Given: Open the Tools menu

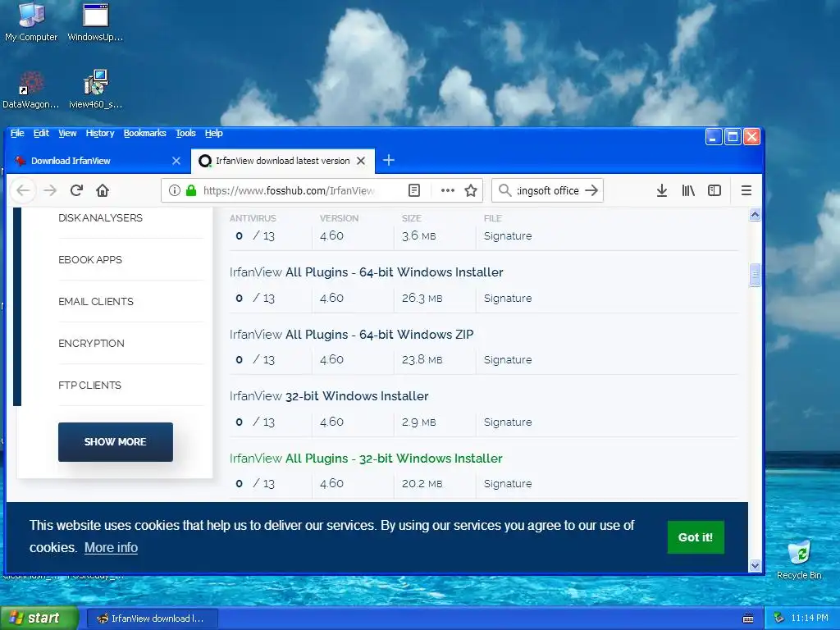Looking at the screenshot, I should click(185, 133).
